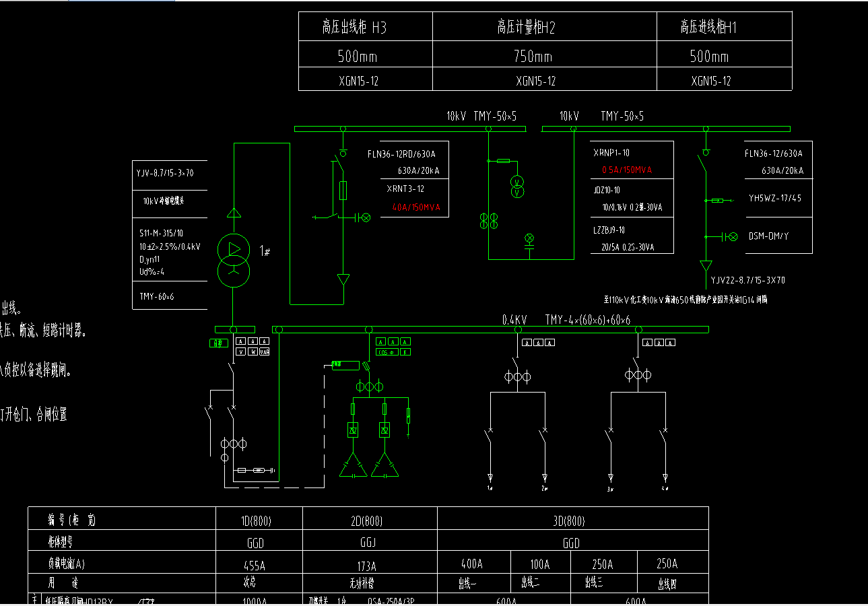Click the S11-M-315/10 transformer label
This screenshot has width=868, height=606.
(160, 233)
